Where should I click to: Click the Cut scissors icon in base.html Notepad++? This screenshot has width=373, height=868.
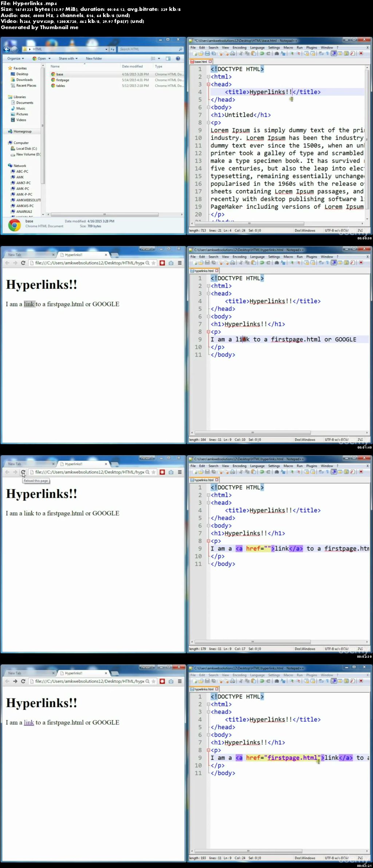pos(241,53)
